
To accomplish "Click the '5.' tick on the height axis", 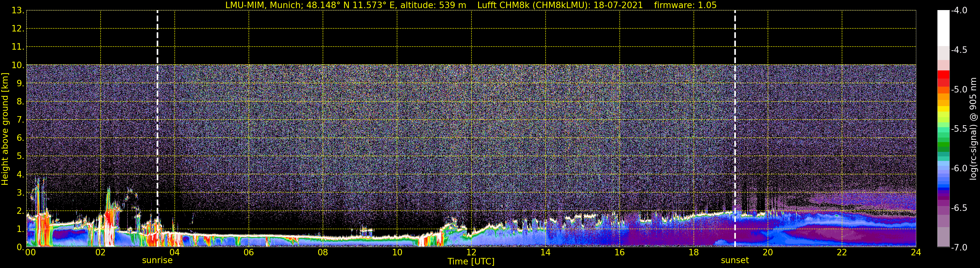I will coord(20,156).
